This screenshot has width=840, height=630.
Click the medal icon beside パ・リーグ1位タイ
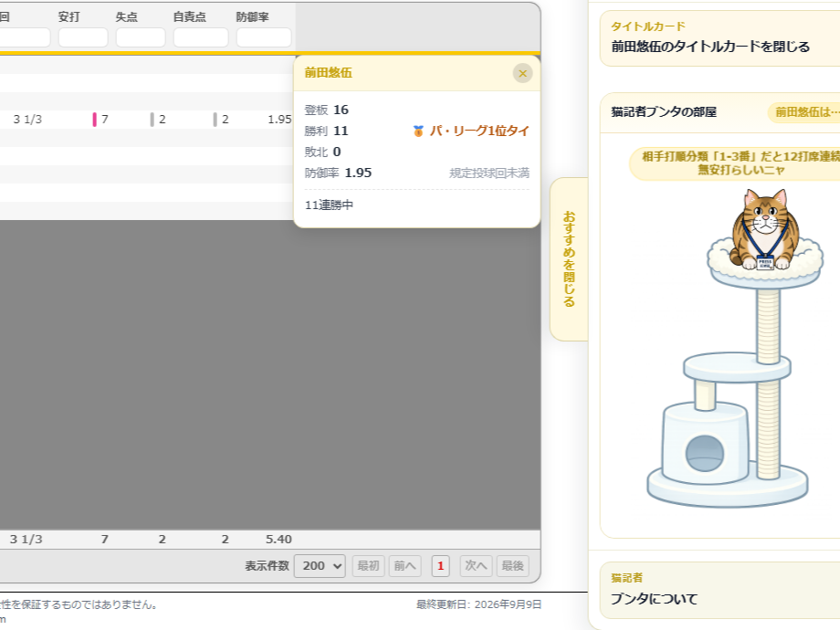point(418,131)
